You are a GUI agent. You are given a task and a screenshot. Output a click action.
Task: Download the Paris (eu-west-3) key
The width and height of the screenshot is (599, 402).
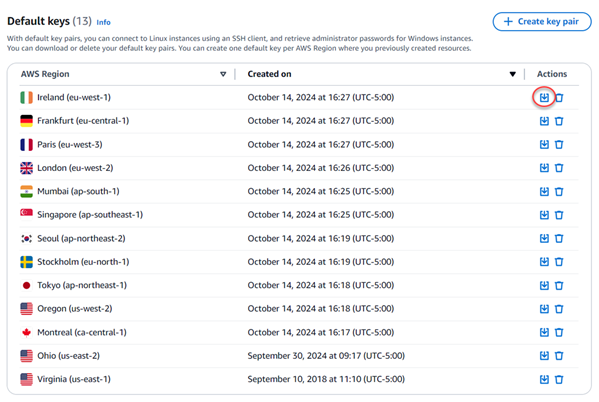(544, 144)
